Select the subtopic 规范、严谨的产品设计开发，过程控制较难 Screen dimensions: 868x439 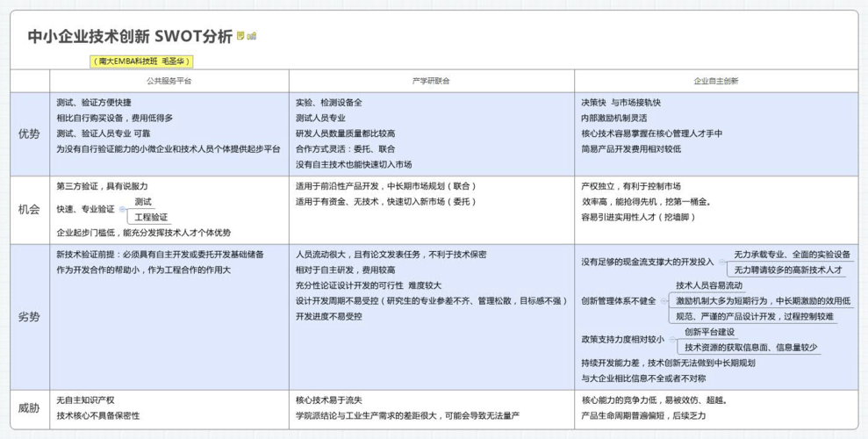tap(755, 317)
